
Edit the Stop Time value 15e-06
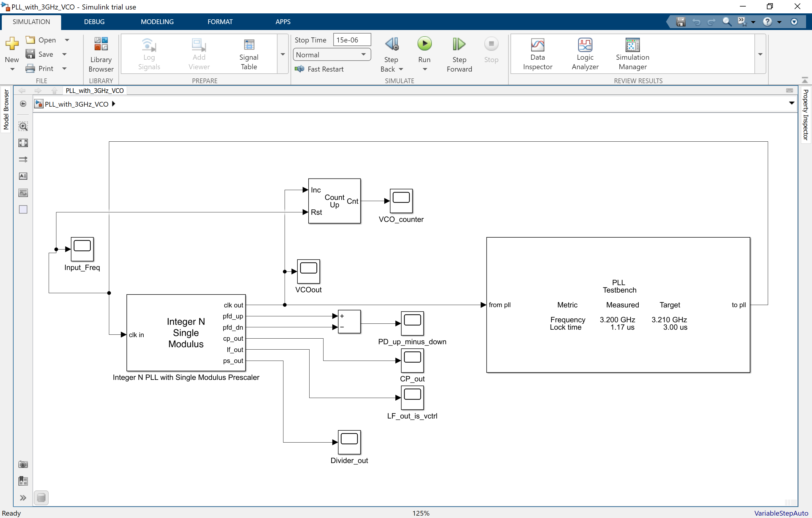click(x=351, y=40)
